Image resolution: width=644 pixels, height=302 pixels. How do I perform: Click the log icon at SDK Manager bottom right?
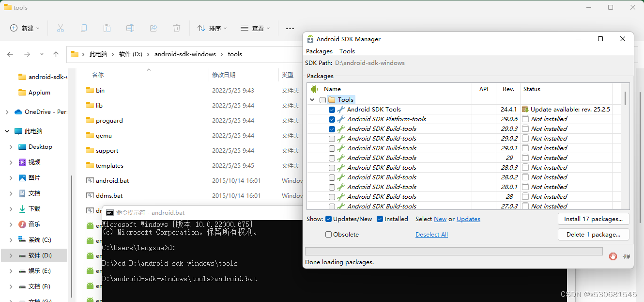click(x=627, y=256)
